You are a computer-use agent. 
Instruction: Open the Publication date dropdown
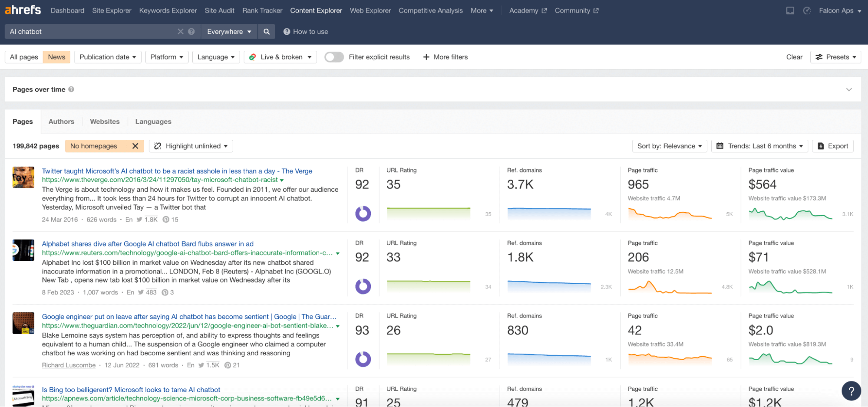pyautogui.click(x=107, y=57)
